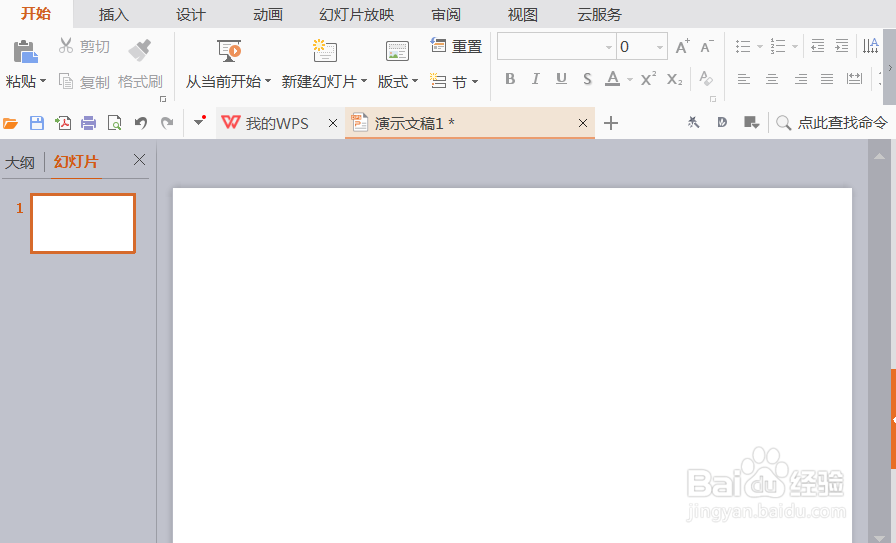
Task: Switch to the 幻灯片放映 tab
Action: click(357, 14)
